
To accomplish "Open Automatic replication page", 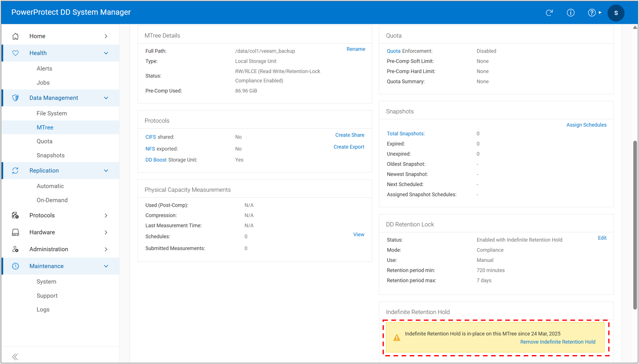I will coord(50,186).
